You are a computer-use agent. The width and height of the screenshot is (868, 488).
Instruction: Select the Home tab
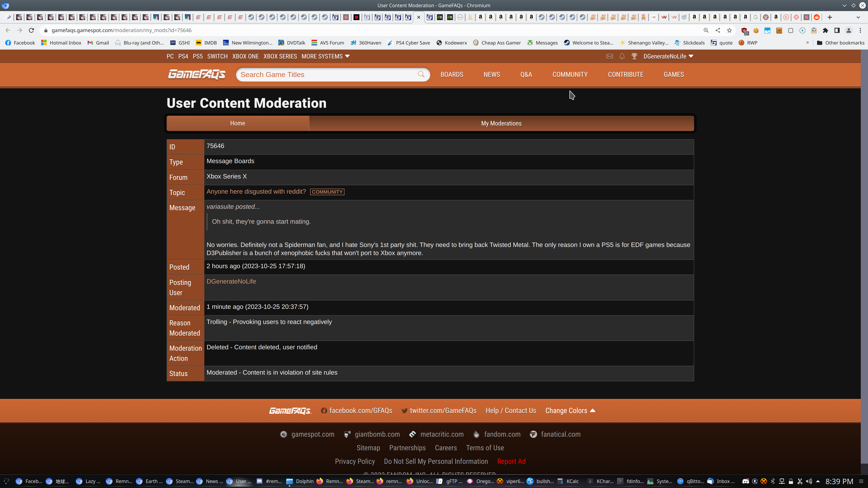[238, 123]
